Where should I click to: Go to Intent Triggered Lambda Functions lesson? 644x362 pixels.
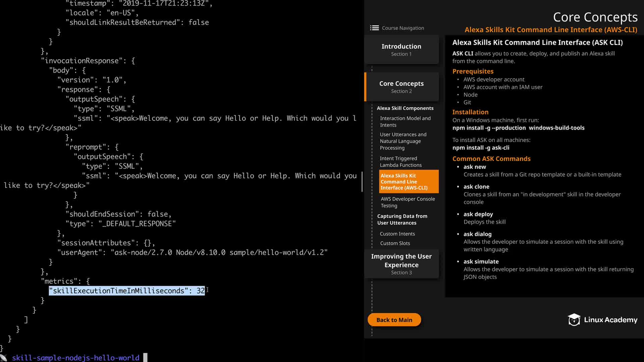pos(400,162)
